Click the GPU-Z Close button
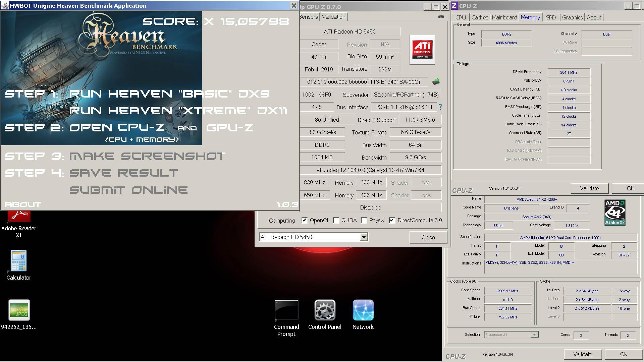This screenshot has height=362, width=644. 428,237
